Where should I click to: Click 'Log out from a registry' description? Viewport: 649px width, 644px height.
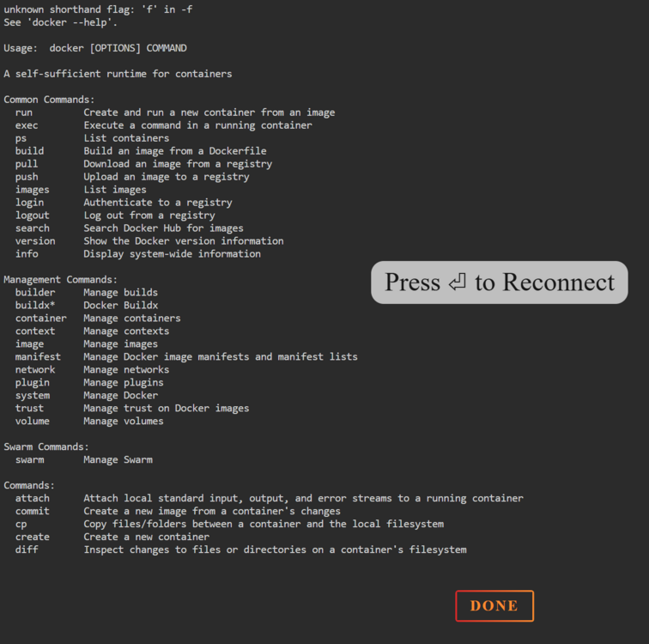tap(149, 216)
